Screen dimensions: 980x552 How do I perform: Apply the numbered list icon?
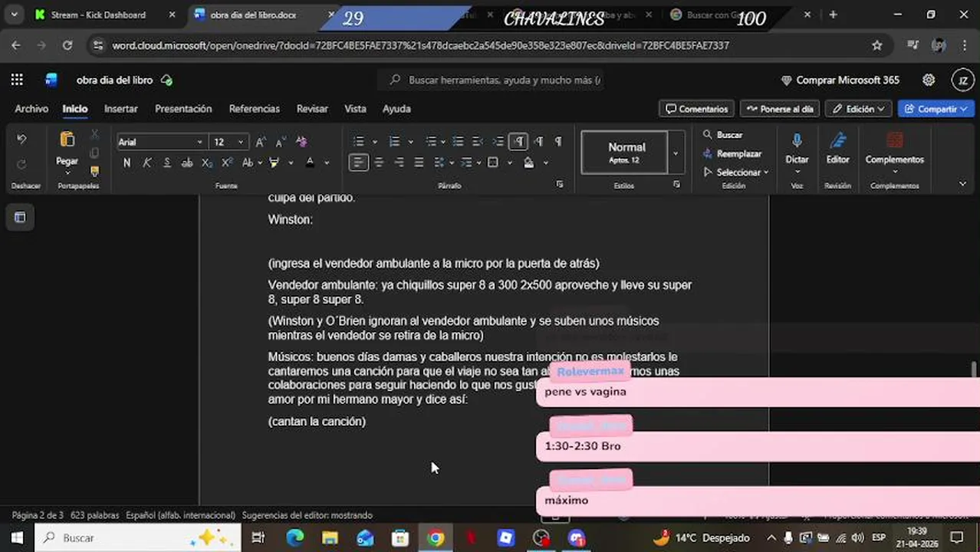395,142
